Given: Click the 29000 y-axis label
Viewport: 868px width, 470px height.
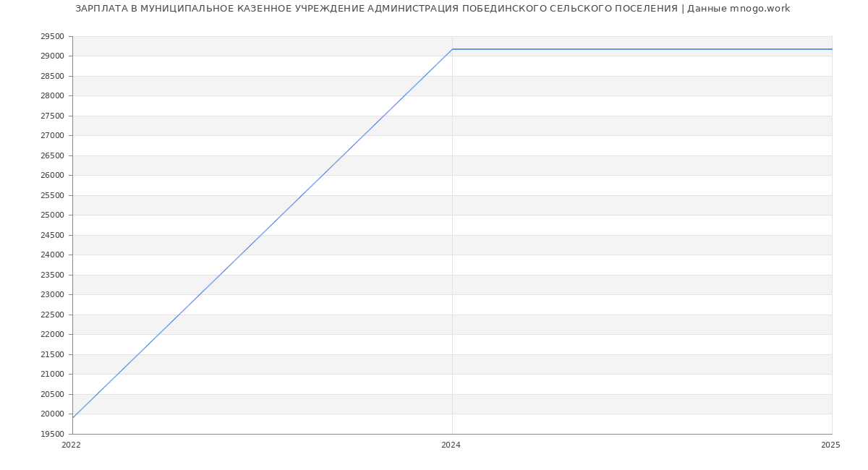Looking at the screenshot, I should click(52, 56).
